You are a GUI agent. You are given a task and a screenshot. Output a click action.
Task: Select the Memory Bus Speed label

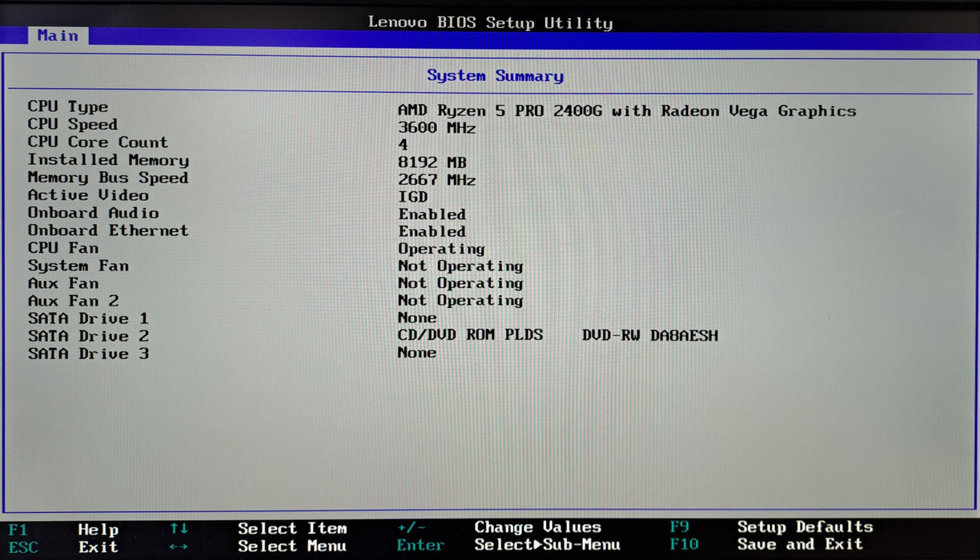108,178
